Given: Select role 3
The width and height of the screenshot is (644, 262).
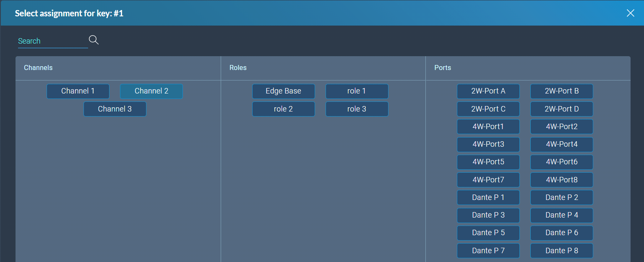Looking at the screenshot, I should [357, 109].
